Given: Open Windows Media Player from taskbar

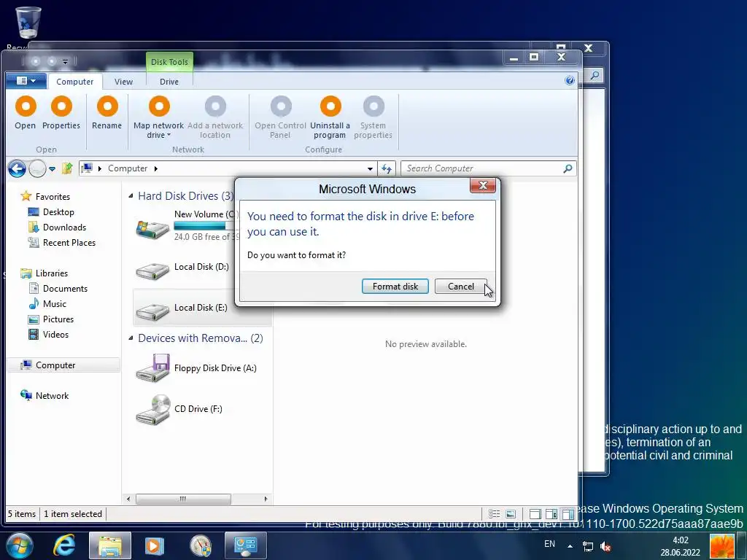Looking at the screenshot, I should [x=155, y=545].
